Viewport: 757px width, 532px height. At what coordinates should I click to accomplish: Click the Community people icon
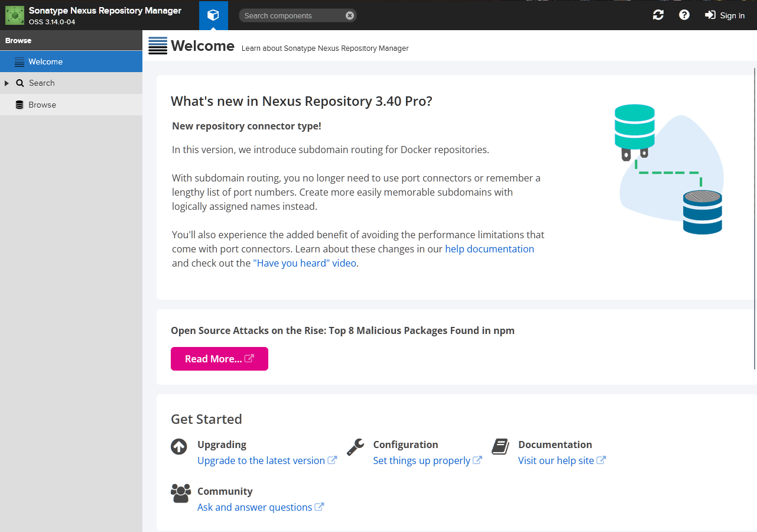(181, 493)
